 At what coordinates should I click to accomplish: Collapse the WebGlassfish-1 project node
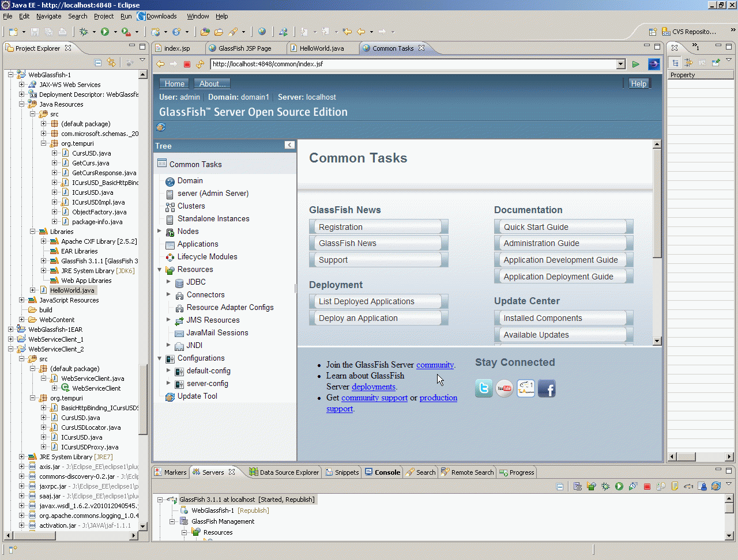click(x=10, y=75)
